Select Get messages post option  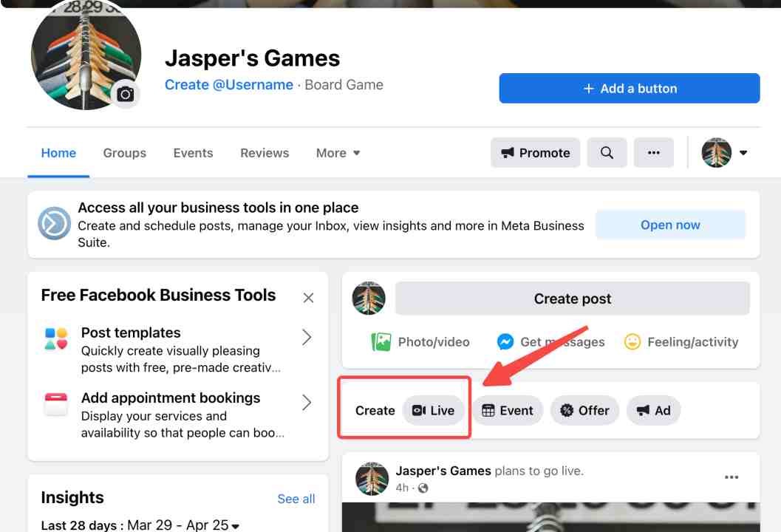(551, 341)
